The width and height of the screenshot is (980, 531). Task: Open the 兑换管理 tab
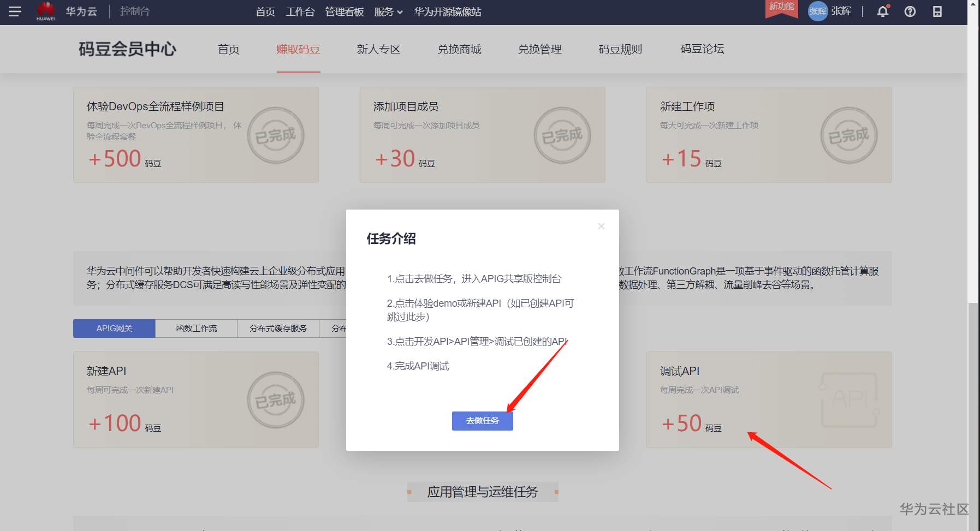(x=540, y=49)
